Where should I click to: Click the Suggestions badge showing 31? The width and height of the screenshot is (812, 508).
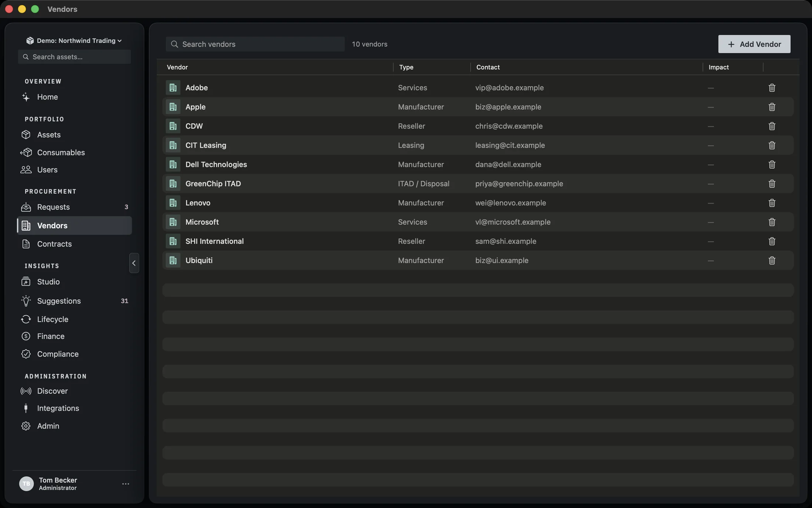124,301
